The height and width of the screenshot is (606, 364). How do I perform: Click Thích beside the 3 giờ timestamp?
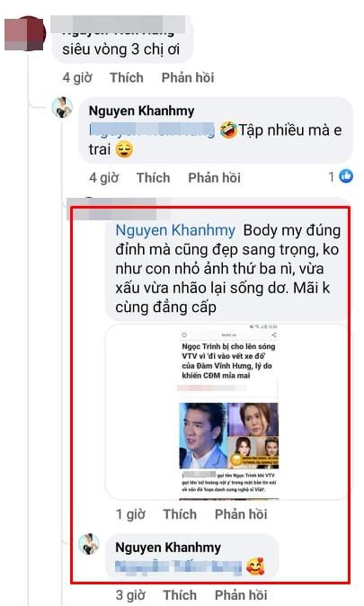(x=180, y=595)
